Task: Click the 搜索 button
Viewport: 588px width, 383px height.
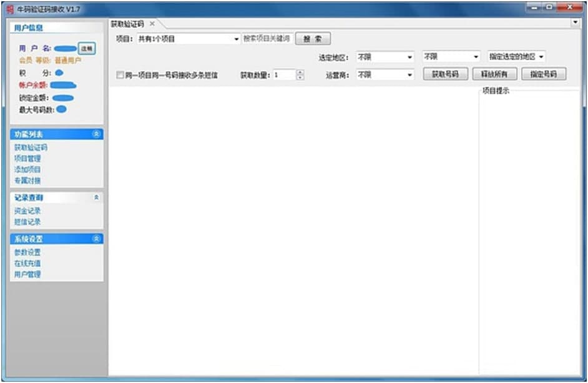Action: click(313, 39)
